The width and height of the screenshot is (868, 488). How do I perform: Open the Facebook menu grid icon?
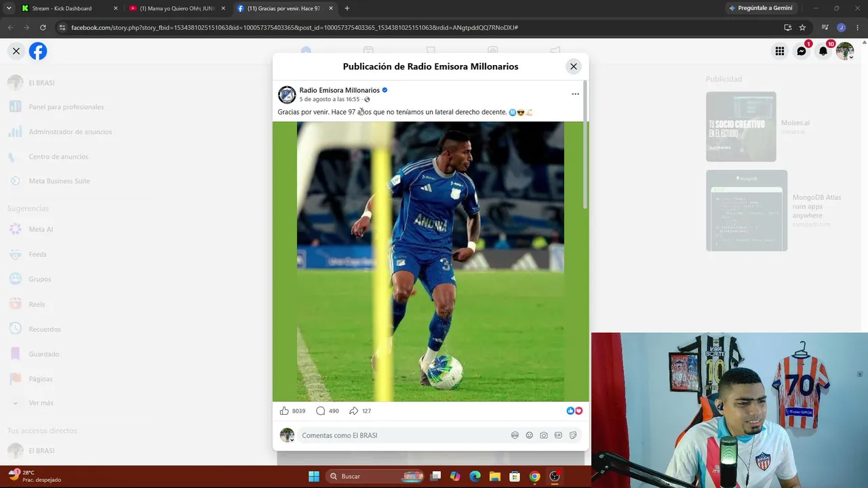(x=780, y=51)
